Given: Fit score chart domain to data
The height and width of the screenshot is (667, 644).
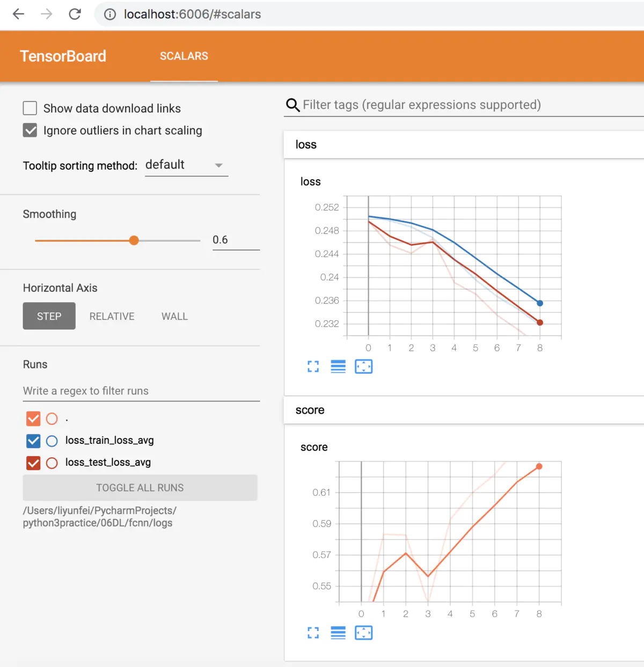Looking at the screenshot, I should [364, 633].
